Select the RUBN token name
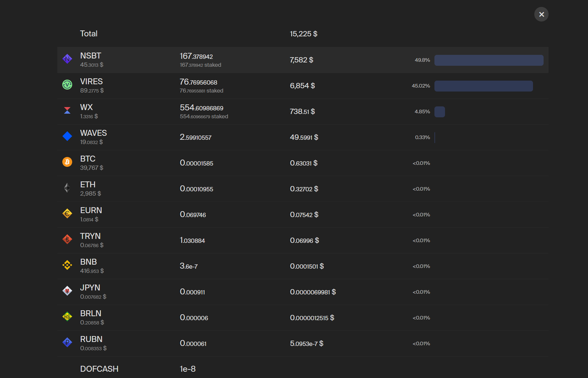The width and height of the screenshot is (588, 378). [x=91, y=339]
